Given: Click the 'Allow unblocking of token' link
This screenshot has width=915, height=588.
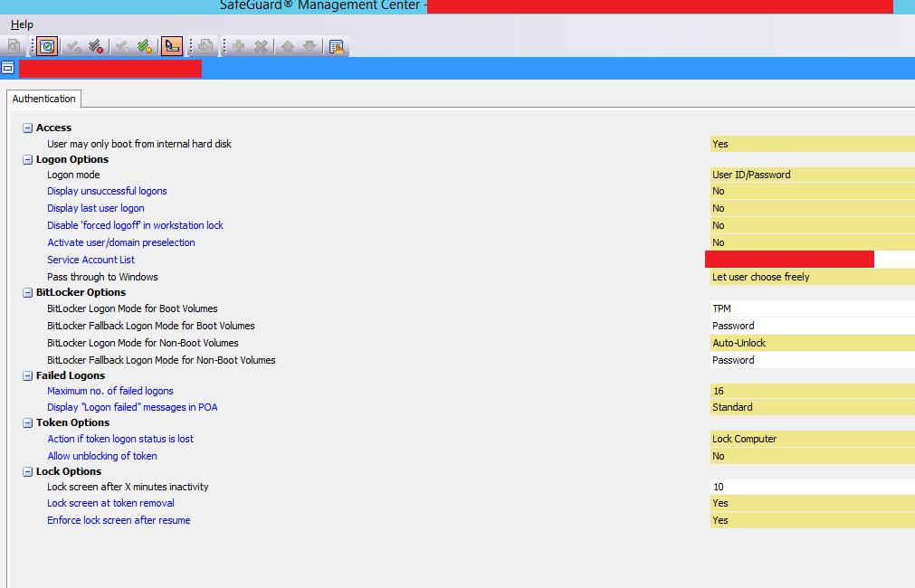Looking at the screenshot, I should point(102,456).
